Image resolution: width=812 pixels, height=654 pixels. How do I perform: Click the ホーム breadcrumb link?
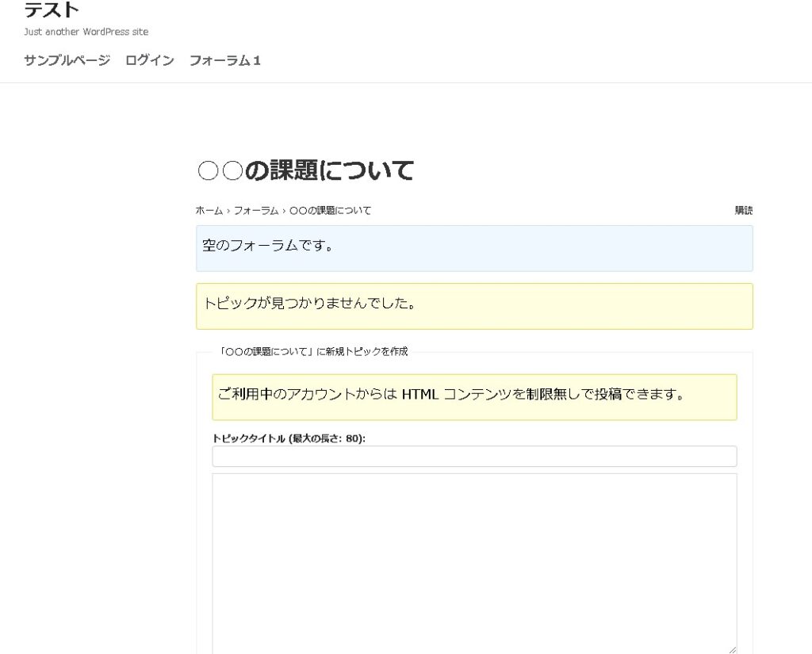tap(209, 211)
